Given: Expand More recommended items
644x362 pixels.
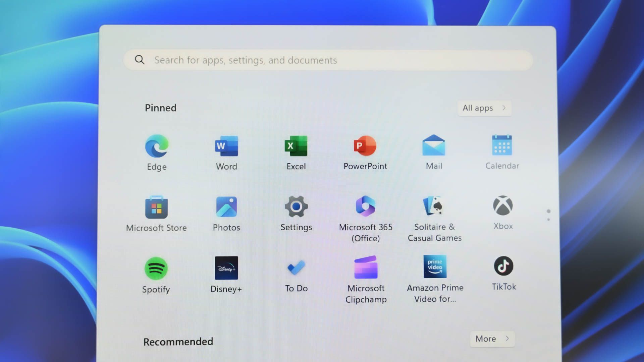Looking at the screenshot, I should tap(492, 339).
